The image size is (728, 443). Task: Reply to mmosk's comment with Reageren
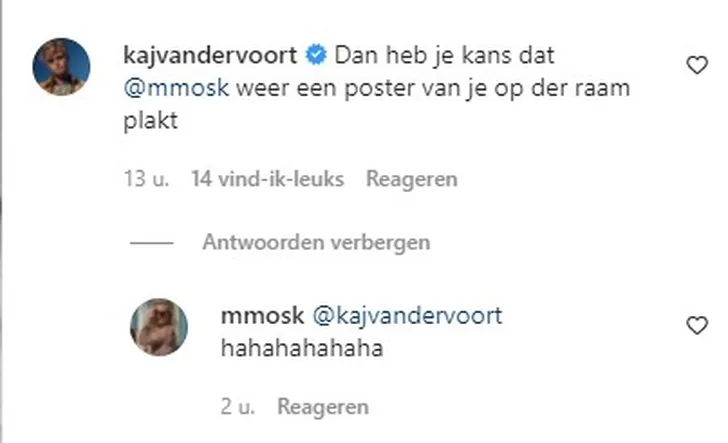click(x=323, y=407)
